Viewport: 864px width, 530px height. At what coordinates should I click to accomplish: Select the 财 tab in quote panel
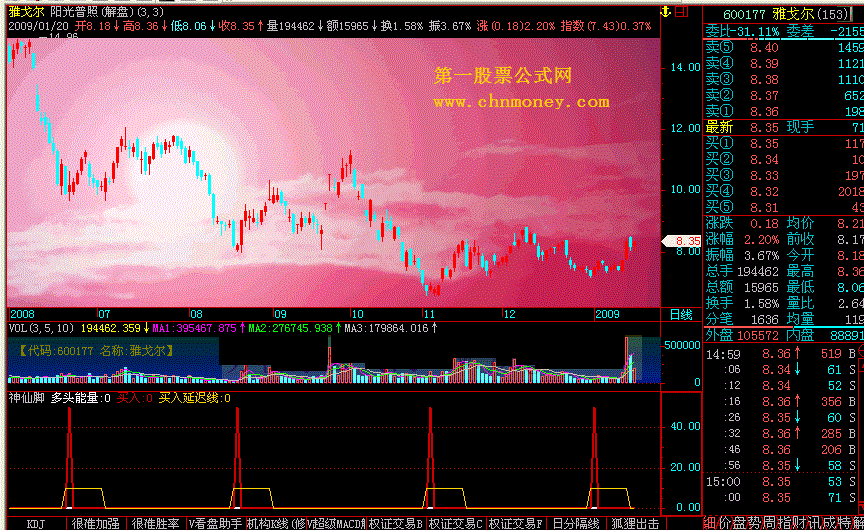pos(800,523)
